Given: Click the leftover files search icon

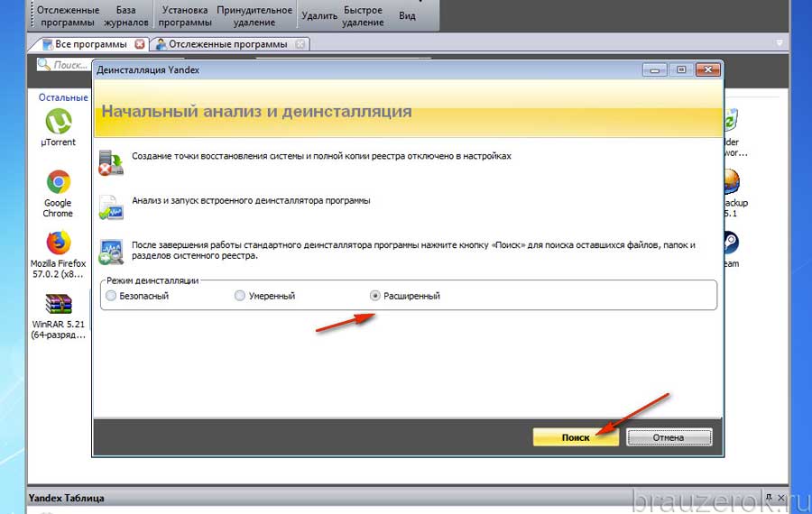Looking at the screenshot, I should tap(111, 252).
